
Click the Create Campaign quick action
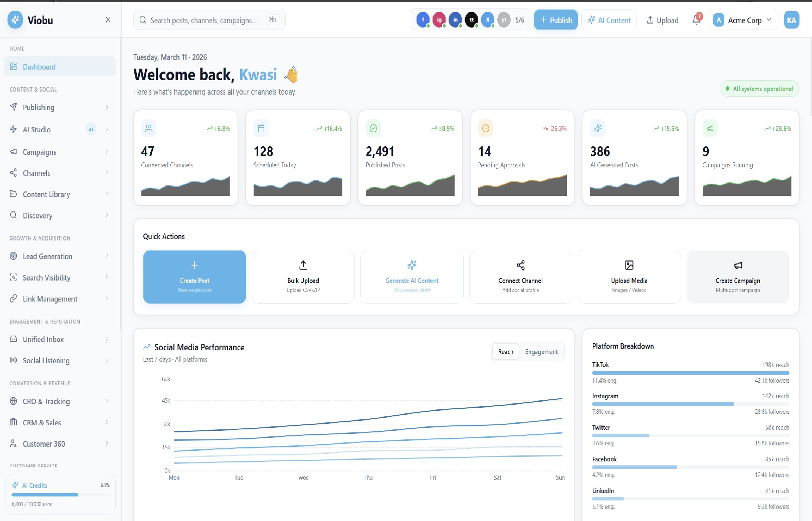pyautogui.click(x=738, y=277)
